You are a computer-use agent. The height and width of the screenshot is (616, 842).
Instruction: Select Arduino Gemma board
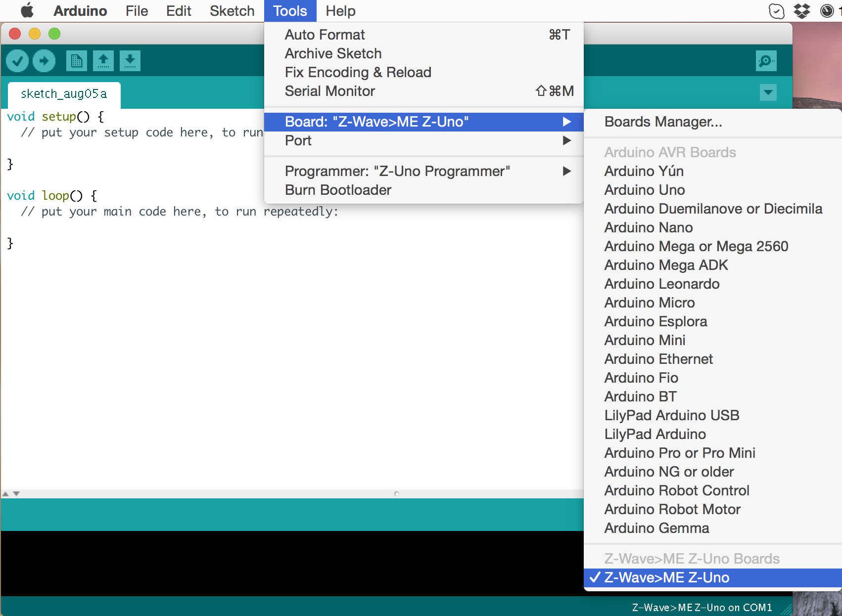point(713,528)
